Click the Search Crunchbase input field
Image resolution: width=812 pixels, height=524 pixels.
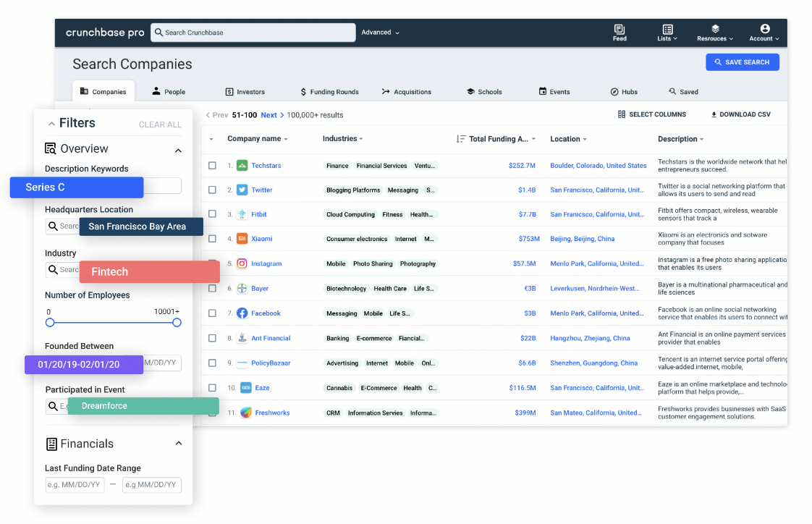(x=253, y=32)
